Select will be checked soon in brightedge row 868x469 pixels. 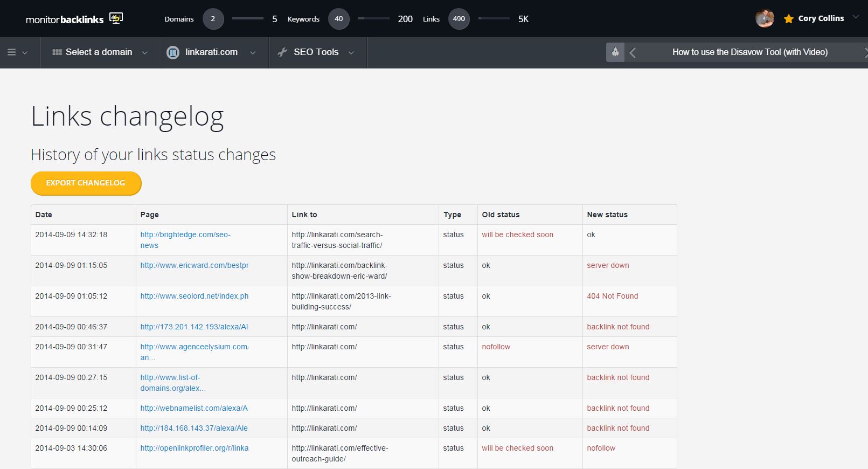(x=517, y=235)
